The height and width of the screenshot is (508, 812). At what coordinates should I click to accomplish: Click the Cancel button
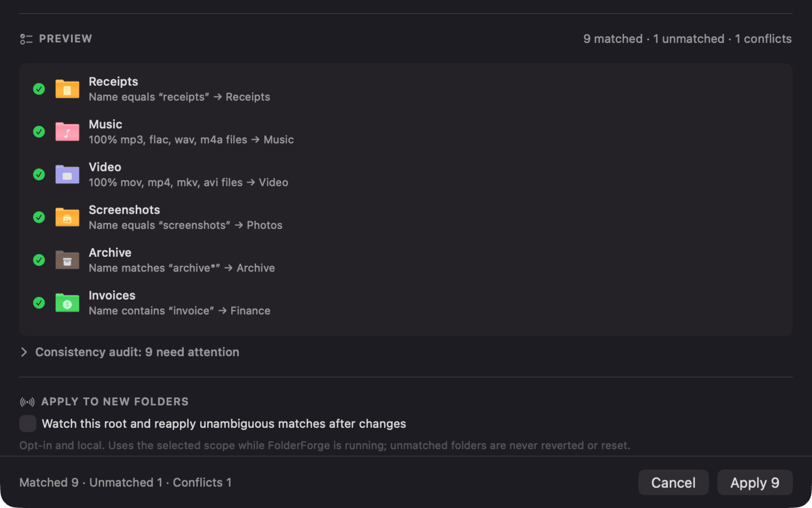673,483
